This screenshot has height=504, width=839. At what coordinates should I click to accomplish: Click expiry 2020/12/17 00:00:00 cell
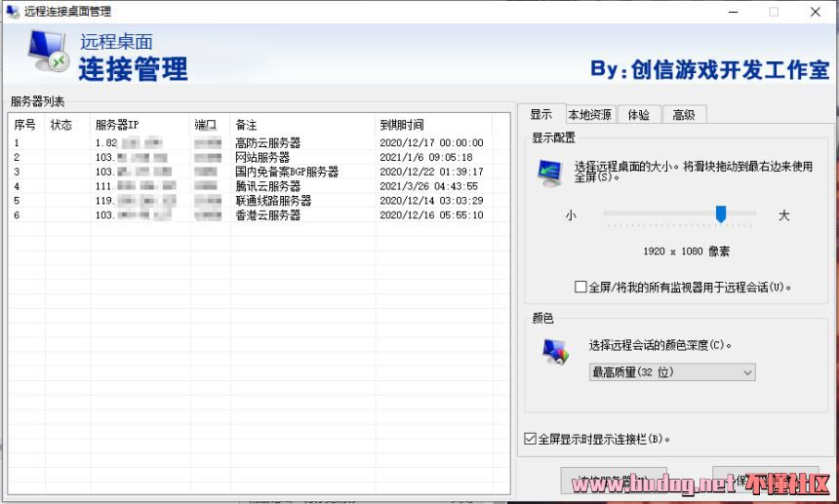tap(431, 142)
